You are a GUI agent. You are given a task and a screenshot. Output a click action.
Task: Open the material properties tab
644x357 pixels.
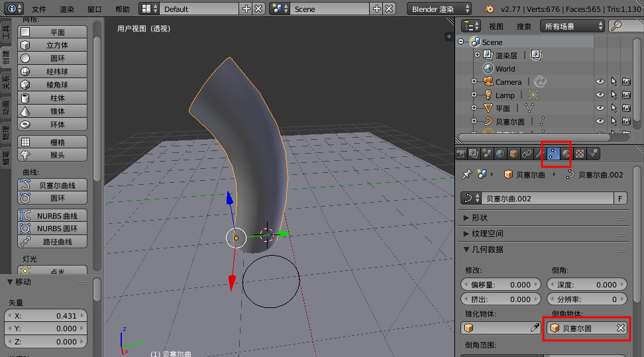566,154
